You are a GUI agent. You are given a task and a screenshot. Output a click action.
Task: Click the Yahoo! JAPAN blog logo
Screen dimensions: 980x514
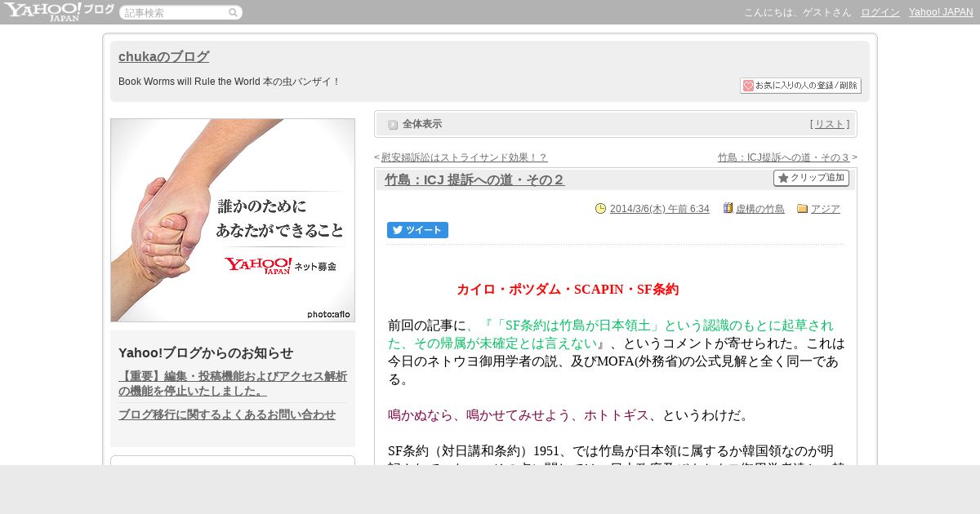pos(59,11)
